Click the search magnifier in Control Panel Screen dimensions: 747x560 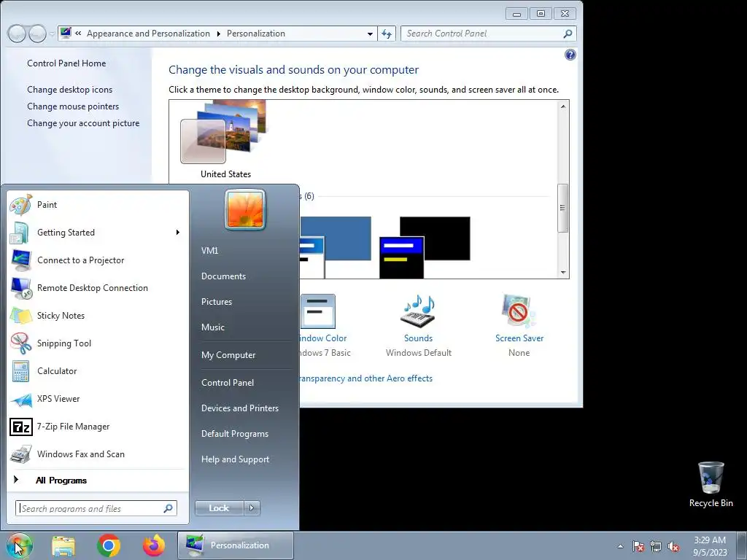click(x=568, y=34)
